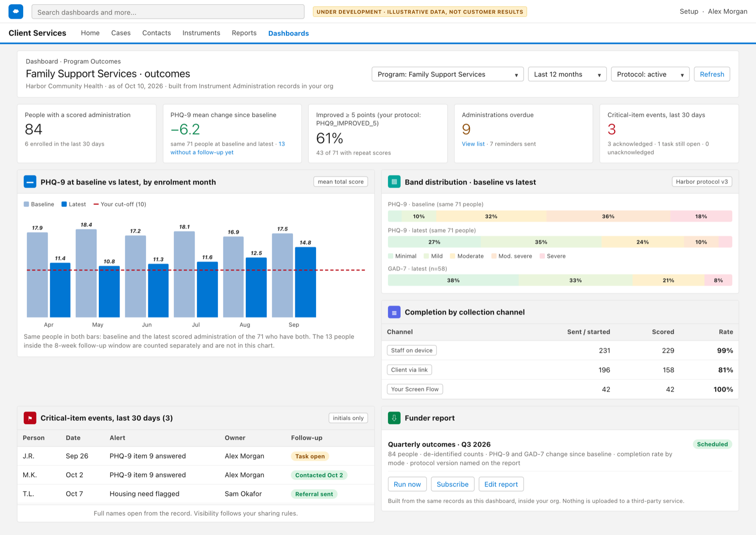Click the Task open status for J.R.
Screen dimensions: 756x535
(310, 456)
